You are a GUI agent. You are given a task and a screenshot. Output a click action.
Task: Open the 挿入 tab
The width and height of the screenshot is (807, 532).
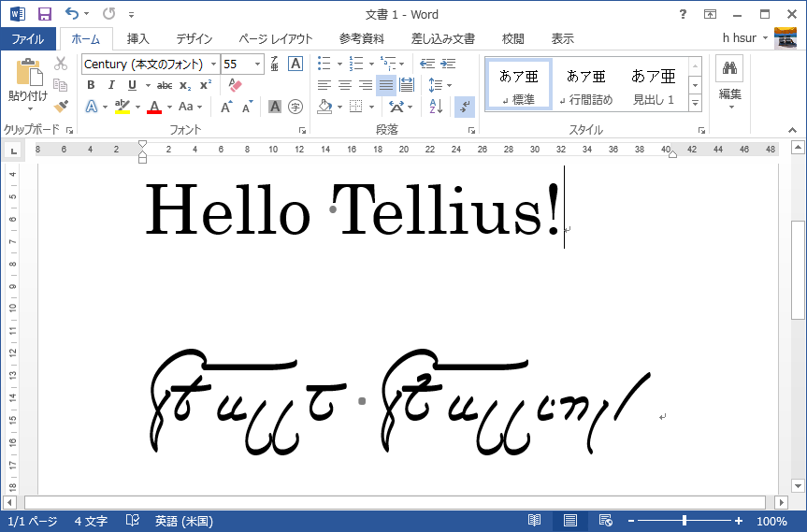(x=138, y=39)
